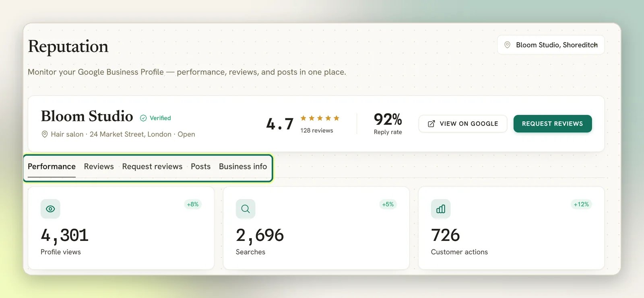Click the eye icon on Profile views card

50,209
